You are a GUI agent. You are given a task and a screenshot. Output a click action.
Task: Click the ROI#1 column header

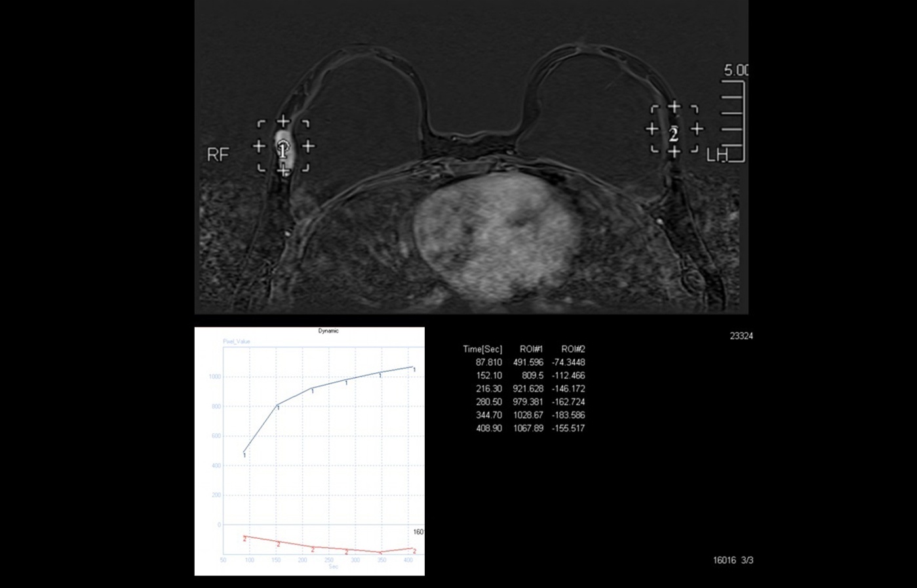531,349
